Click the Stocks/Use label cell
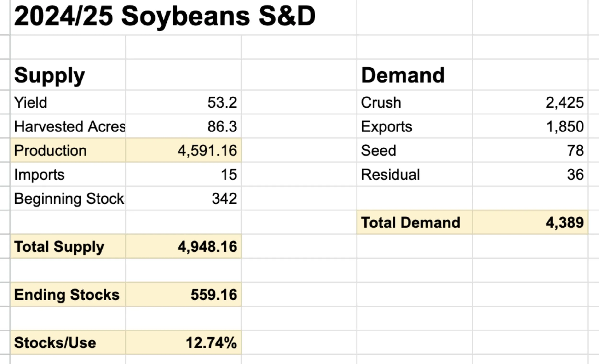This screenshot has width=599, height=364. coord(68,342)
